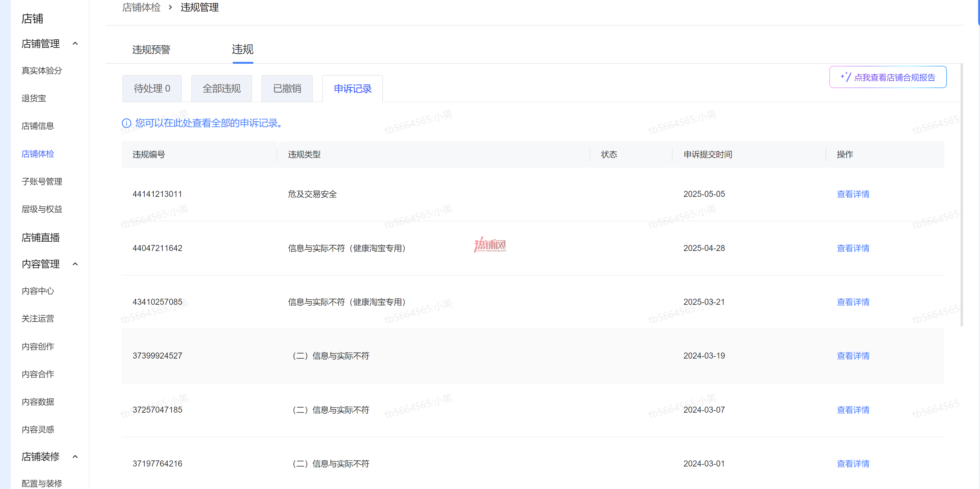Open 点我查看店铺合规报告 button
The width and height of the screenshot is (980, 489).
pos(888,77)
